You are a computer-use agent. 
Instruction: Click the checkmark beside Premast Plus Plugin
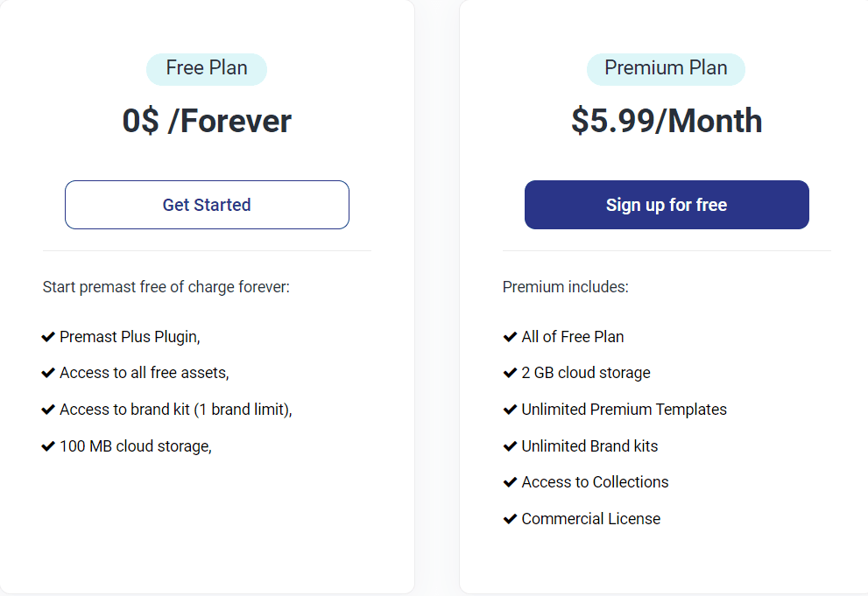click(x=48, y=336)
